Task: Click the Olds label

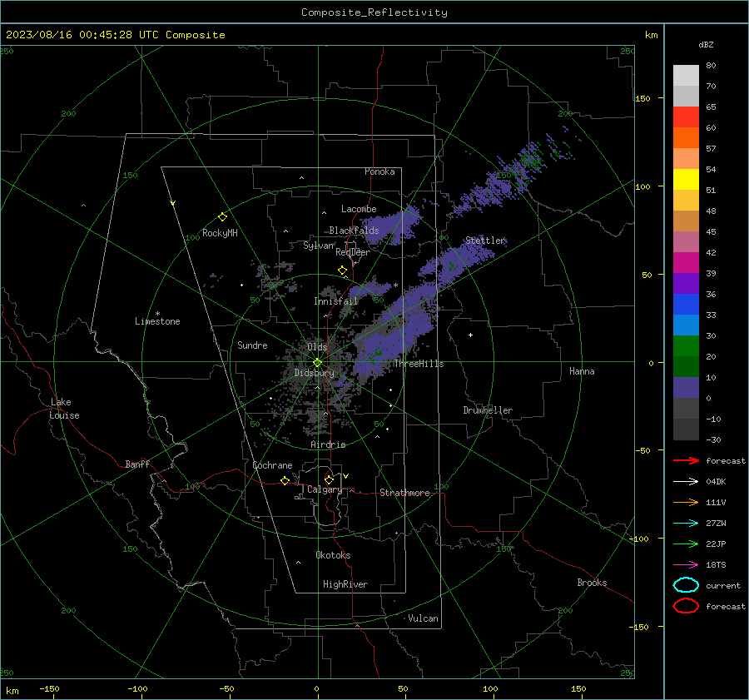Action: (317, 346)
